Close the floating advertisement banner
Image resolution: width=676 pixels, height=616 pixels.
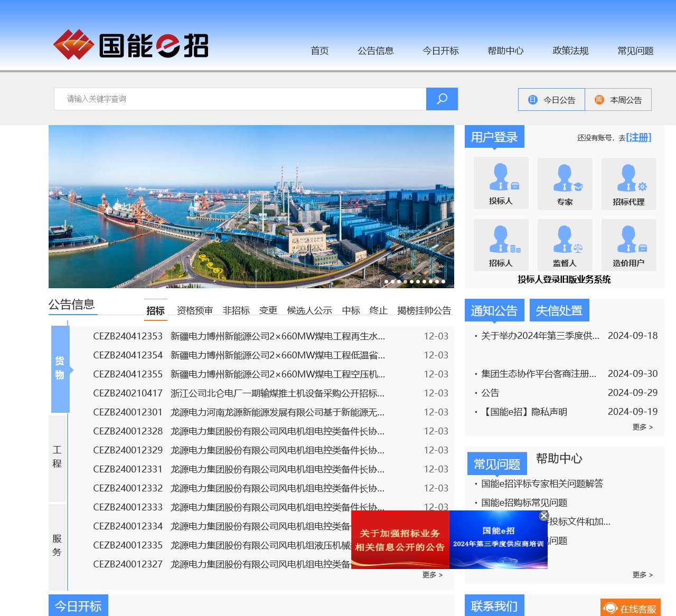coord(543,516)
